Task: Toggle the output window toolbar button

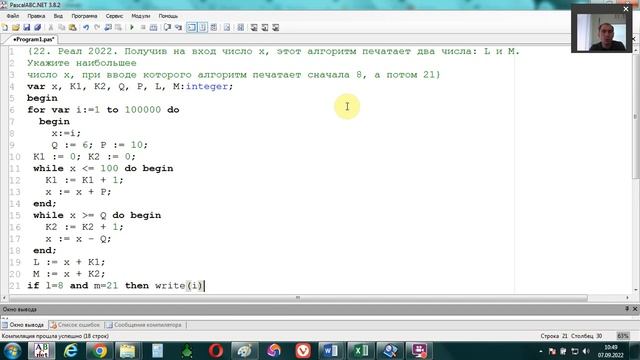Action: [x=191, y=27]
